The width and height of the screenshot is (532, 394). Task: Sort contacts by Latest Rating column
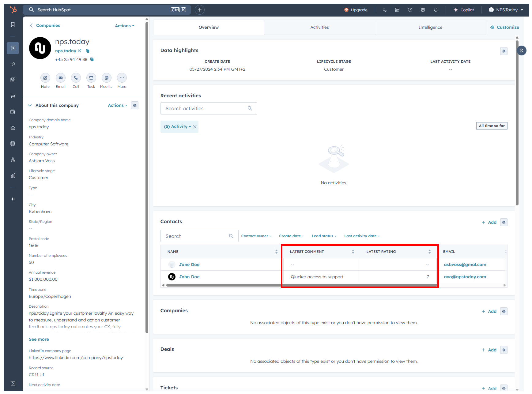429,252
